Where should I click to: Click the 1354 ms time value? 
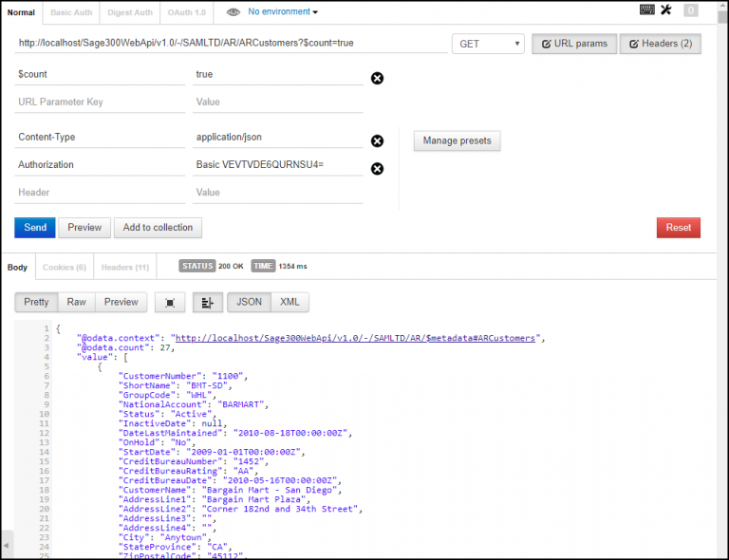click(x=292, y=267)
